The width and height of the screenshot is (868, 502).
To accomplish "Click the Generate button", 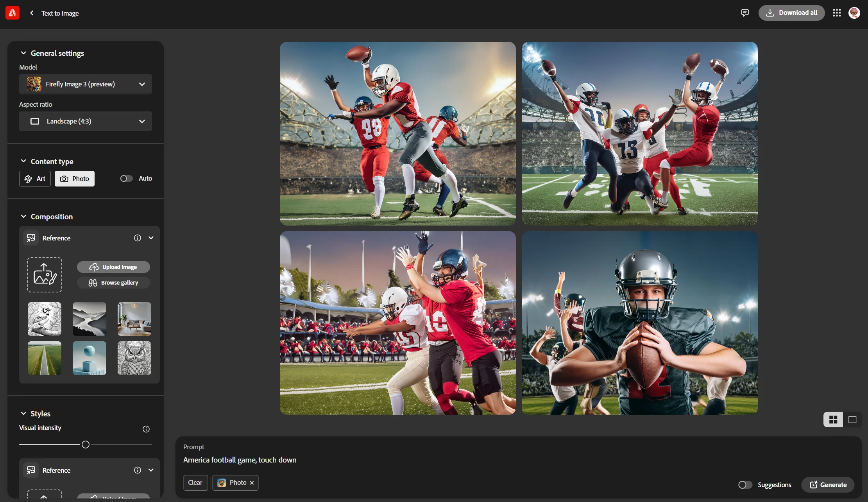I will tap(828, 485).
